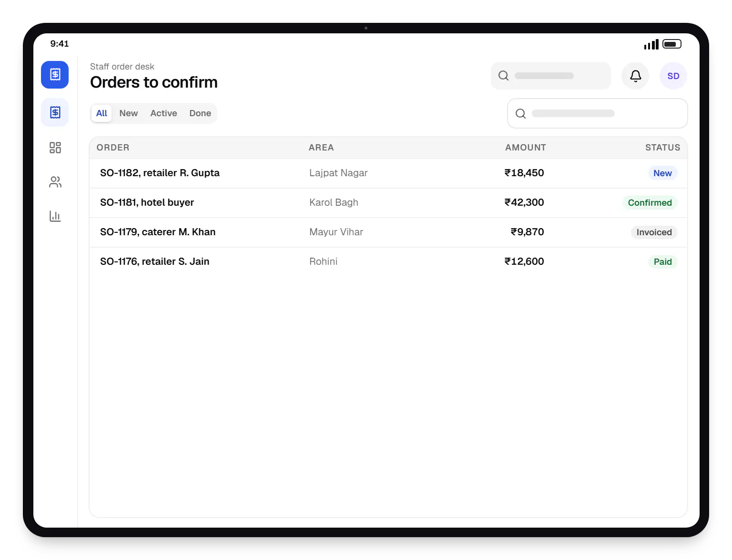Click the Confirmed status badge

click(650, 203)
